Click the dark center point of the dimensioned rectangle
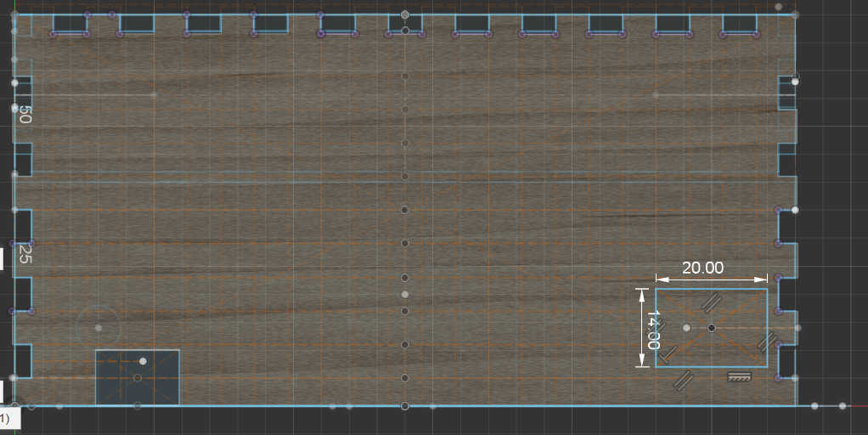This screenshot has width=868, height=435. (712, 328)
